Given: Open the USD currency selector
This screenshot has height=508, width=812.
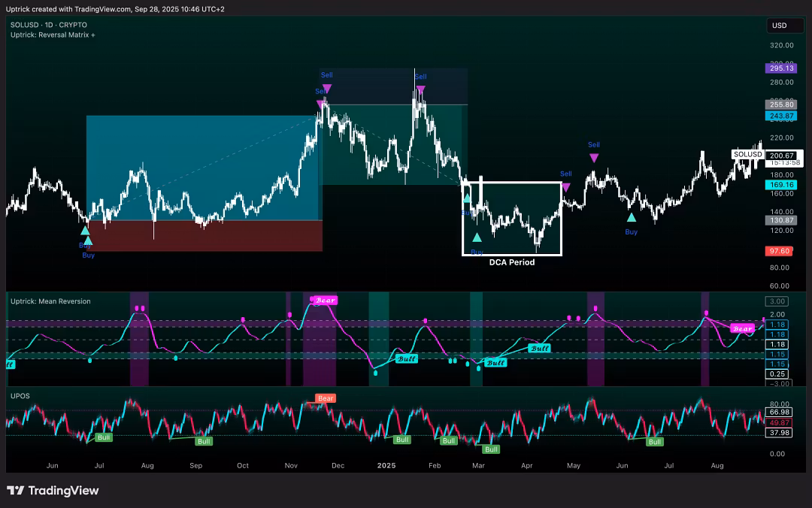Looking at the screenshot, I should (x=779, y=26).
